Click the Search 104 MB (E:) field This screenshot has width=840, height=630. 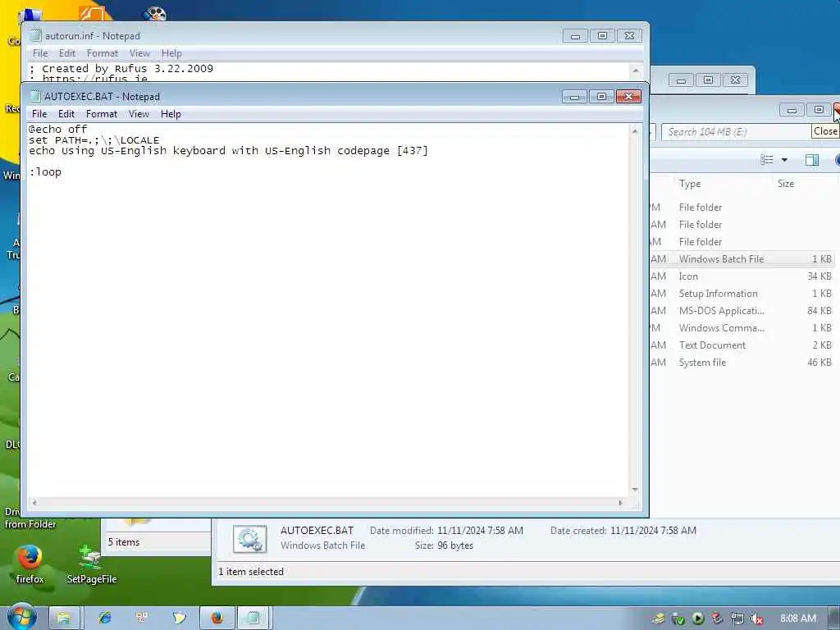click(x=737, y=132)
